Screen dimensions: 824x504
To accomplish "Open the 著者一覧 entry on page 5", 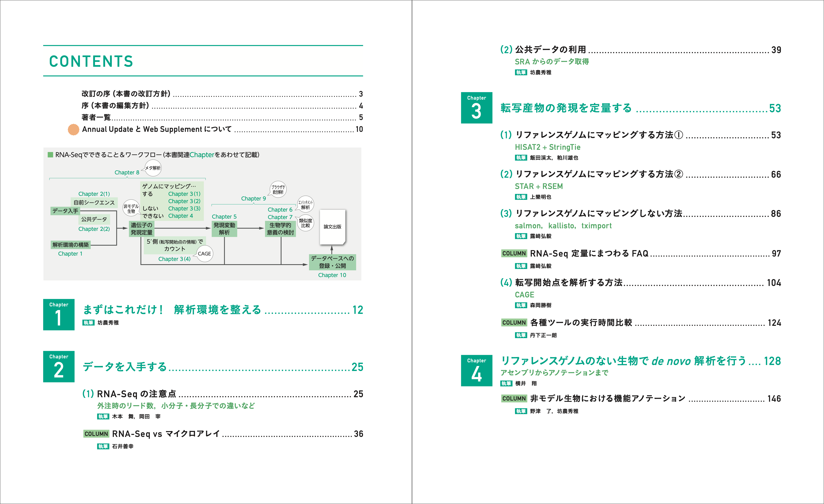I will coord(96,117).
